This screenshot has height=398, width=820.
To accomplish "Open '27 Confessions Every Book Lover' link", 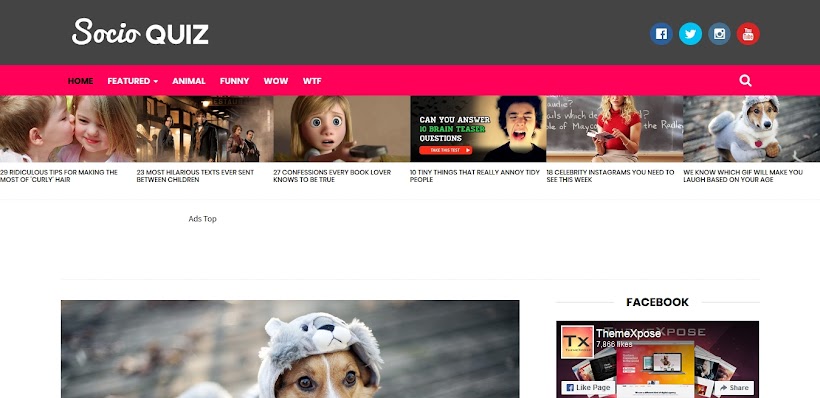I will tap(332, 176).
